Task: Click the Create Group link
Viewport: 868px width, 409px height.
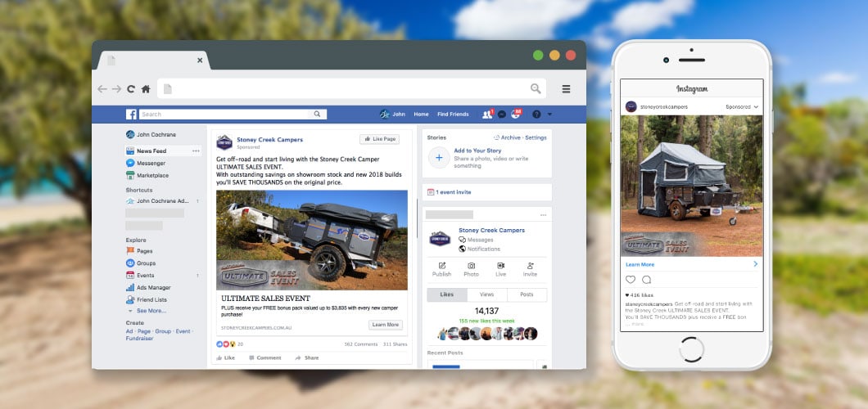Action: pyautogui.click(x=163, y=331)
